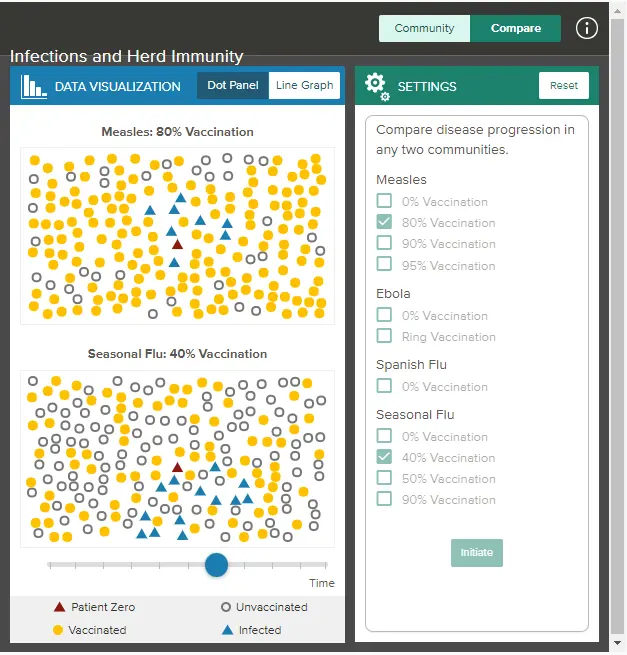Image resolution: width=627 pixels, height=655 pixels.
Task: Uncheck Seasonal Flu 40% Vaccination checkbox
Action: click(x=384, y=457)
